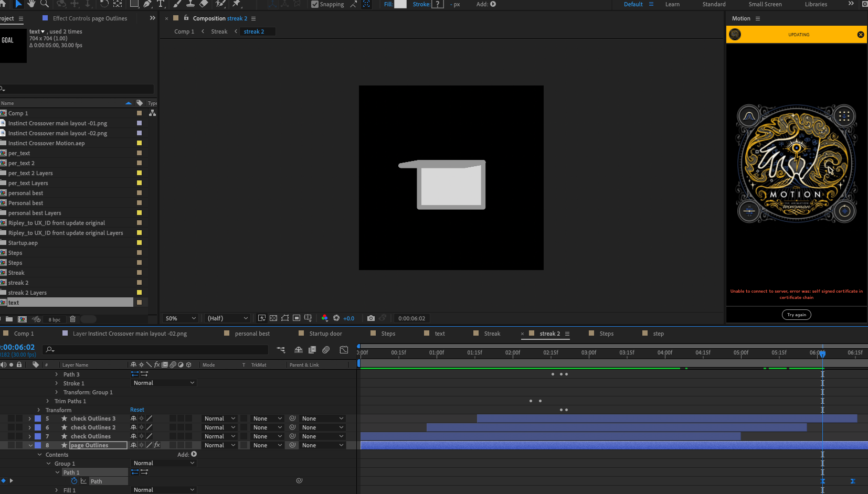868x494 pixels.
Task: Select the Pen tool in toolbar
Action: tap(147, 4)
